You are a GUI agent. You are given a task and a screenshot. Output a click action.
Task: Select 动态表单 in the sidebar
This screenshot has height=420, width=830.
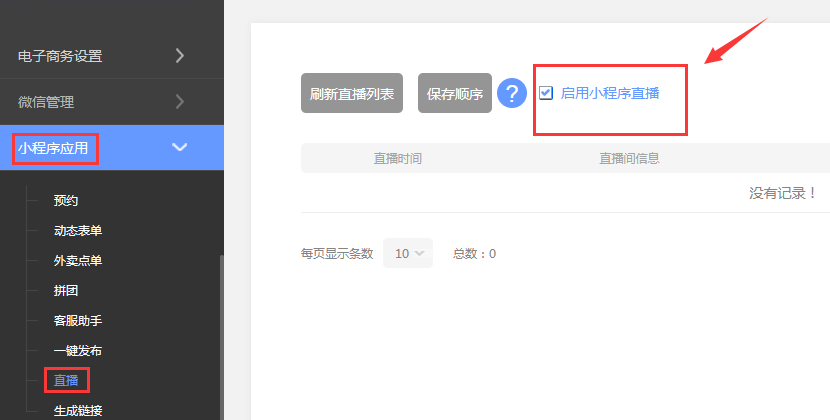point(78,230)
